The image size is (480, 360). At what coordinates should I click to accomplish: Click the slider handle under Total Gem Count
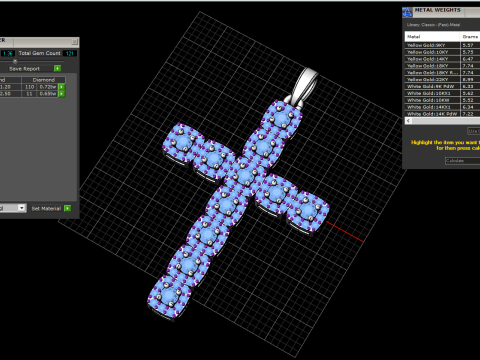point(15,61)
